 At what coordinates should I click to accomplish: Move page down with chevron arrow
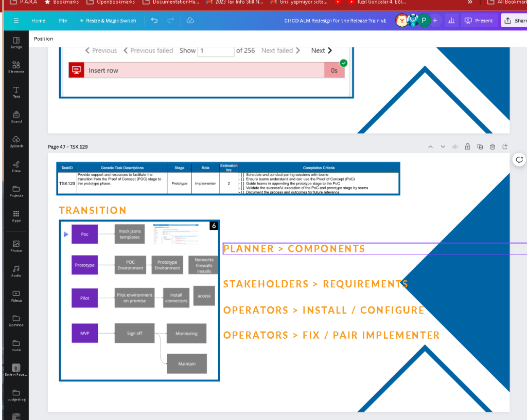(x=443, y=147)
